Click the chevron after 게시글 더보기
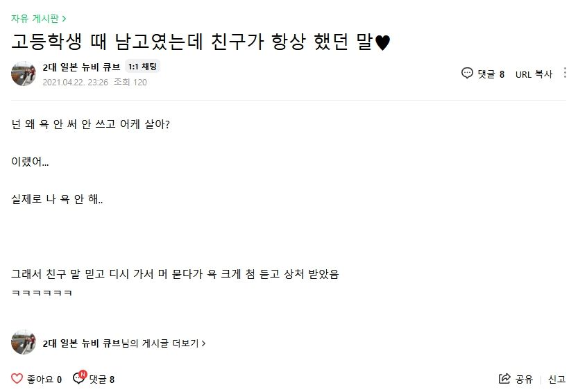 click(203, 343)
